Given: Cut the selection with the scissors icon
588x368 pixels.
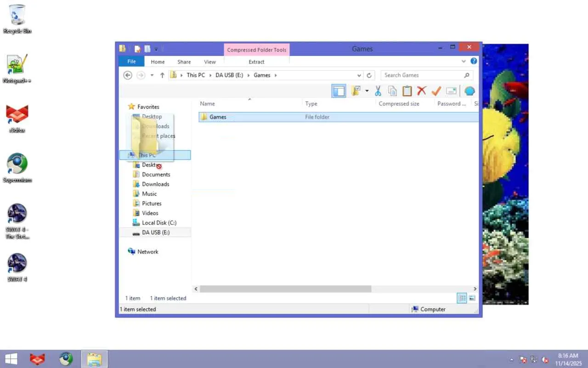Looking at the screenshot, I should (x=378, y=91).
